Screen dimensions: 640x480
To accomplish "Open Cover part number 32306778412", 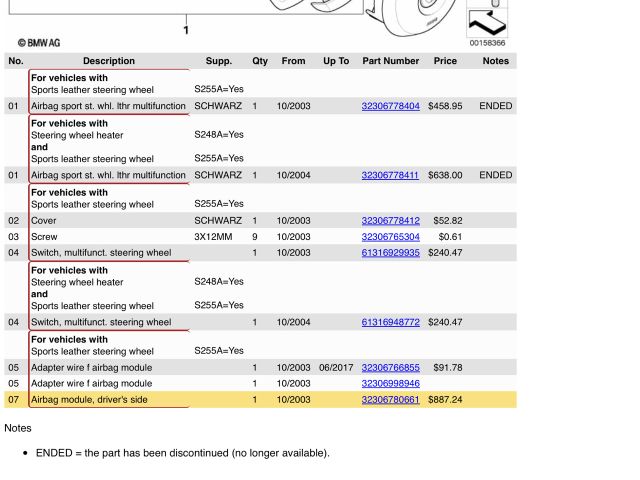I will point(390,221).
